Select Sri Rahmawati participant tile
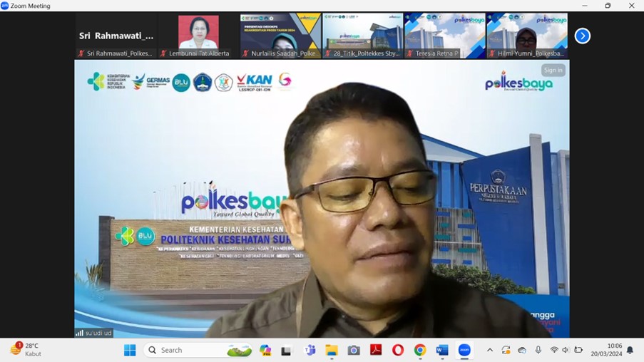Screen dimensions: 644x362 116,36
